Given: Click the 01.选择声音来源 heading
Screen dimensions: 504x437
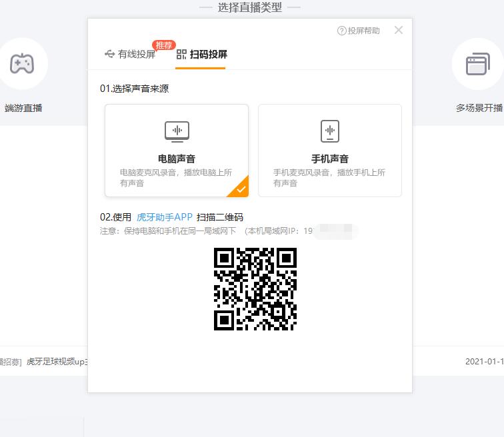Looking at the screenshot, I should point(135,89).
